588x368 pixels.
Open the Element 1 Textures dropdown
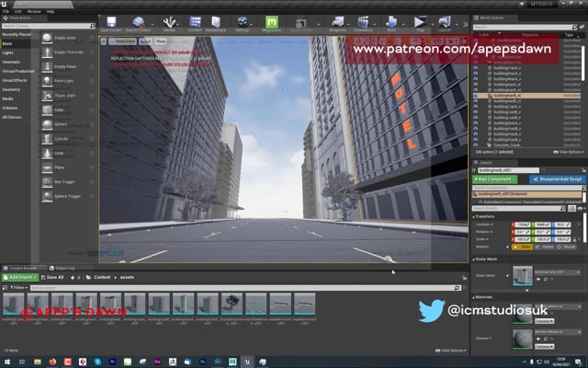pyautogui.click(x=545, y=347)
